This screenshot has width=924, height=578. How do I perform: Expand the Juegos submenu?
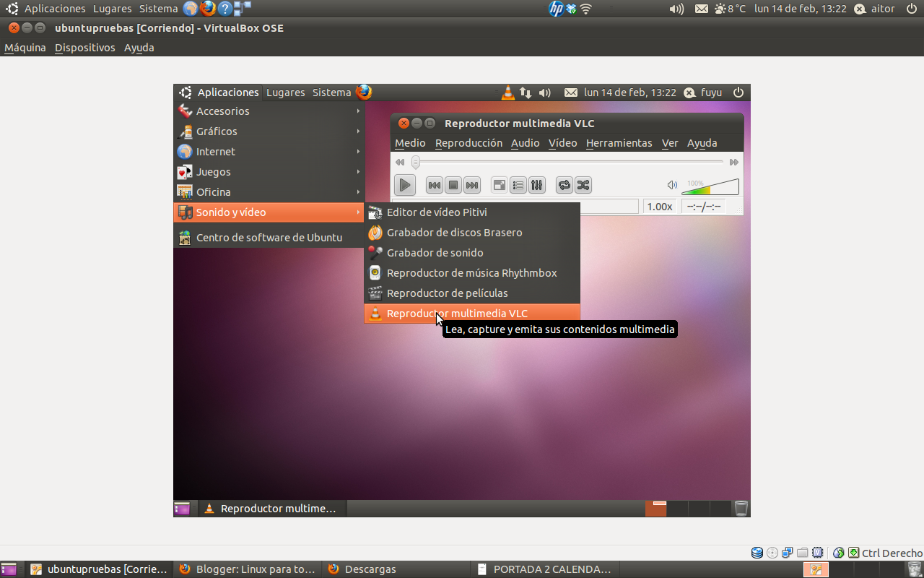tap(269, 172)
